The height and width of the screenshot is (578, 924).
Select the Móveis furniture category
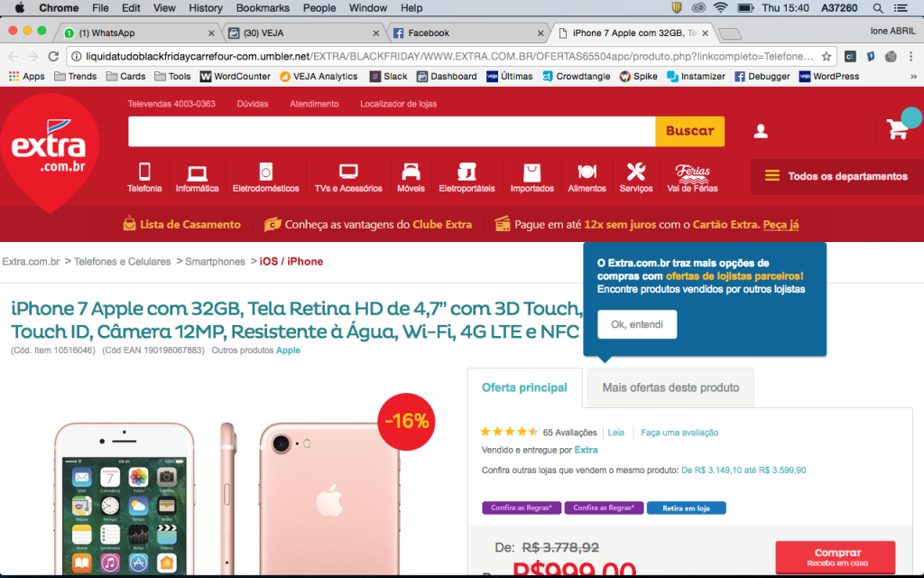[x=411, y=178]
